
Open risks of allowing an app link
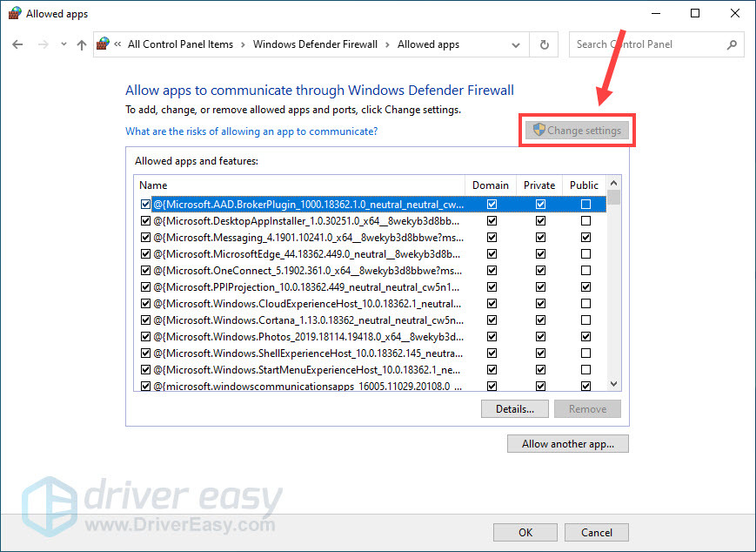(x=251, y=131)
